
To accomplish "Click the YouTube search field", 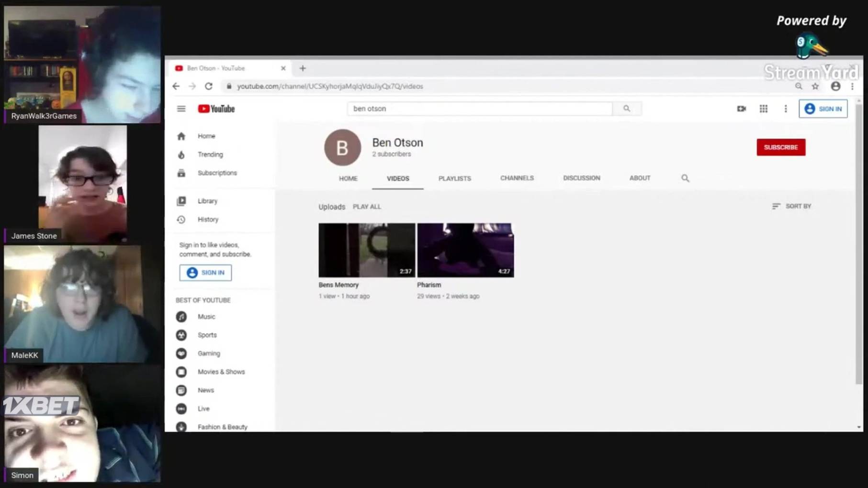I will (480, 109).
